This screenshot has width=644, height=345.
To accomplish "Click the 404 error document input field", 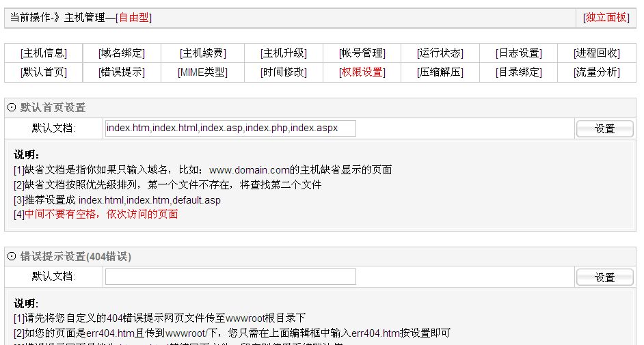I will click(230, 277).
